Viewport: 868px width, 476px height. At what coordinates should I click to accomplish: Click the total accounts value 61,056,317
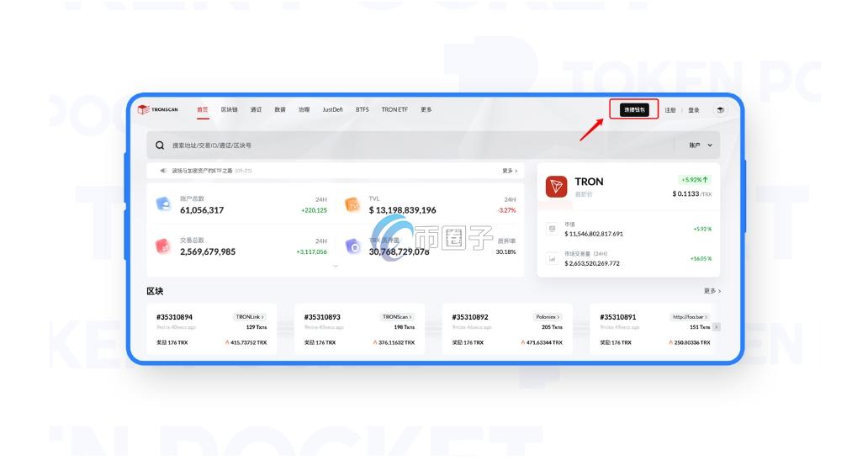tap(202, 210)
